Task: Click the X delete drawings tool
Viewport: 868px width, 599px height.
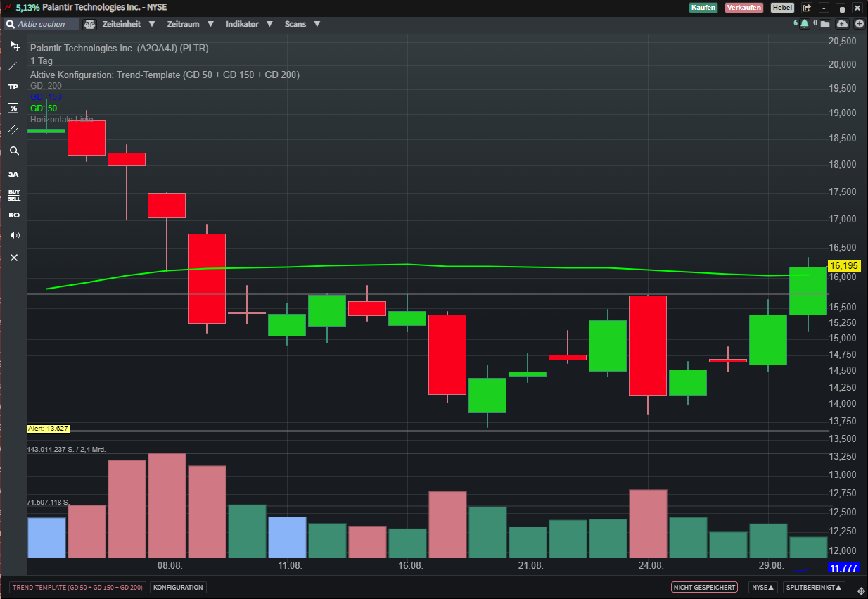Action: coord(14,258)
